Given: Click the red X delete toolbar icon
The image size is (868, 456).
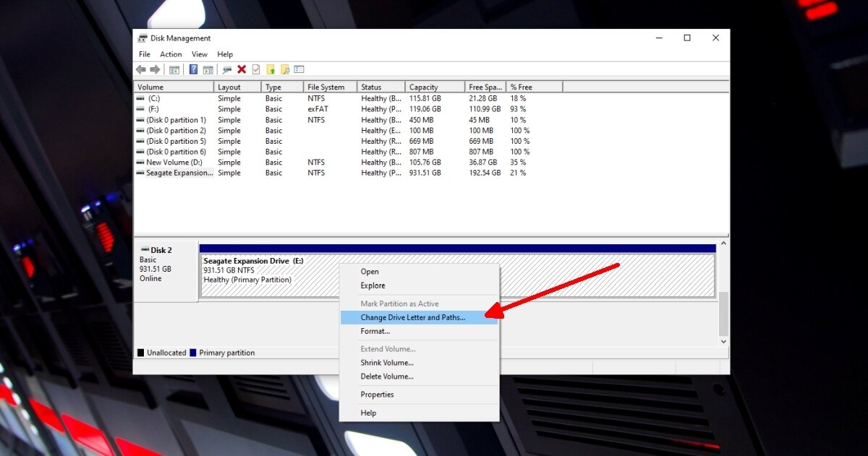Looking at the screenshot, I should click(242, 69).
